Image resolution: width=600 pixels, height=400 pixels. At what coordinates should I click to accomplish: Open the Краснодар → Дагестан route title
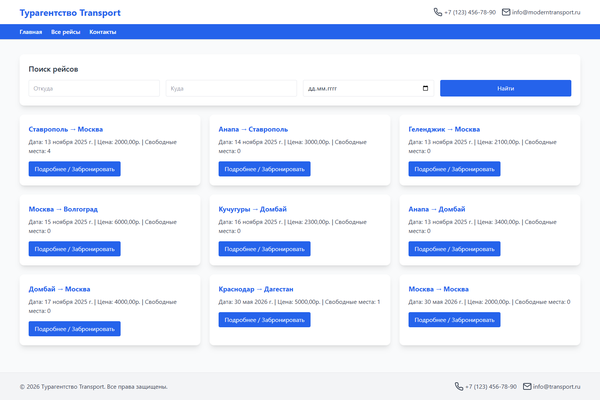(x=256, y=289)
